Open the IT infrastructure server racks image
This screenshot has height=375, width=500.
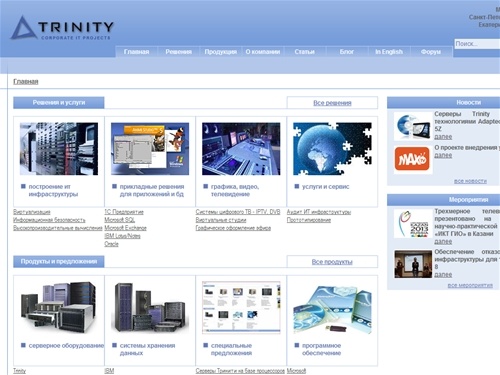pos(59,149)
